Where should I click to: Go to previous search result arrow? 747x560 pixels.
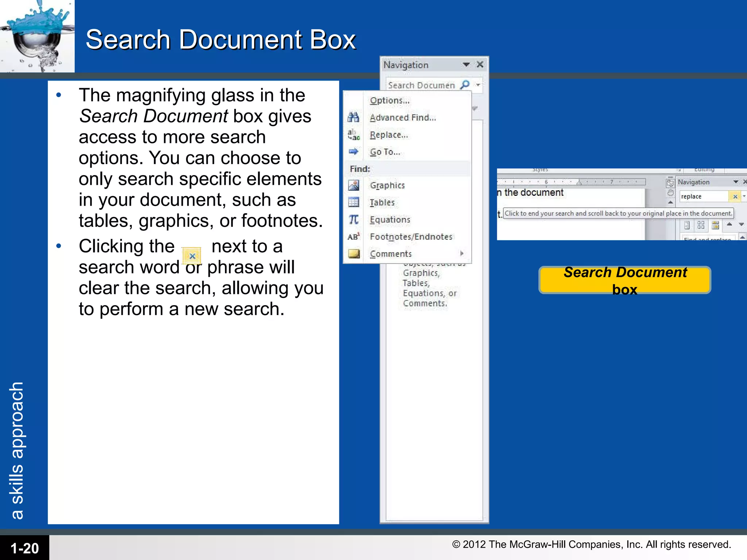pos(729,225)
